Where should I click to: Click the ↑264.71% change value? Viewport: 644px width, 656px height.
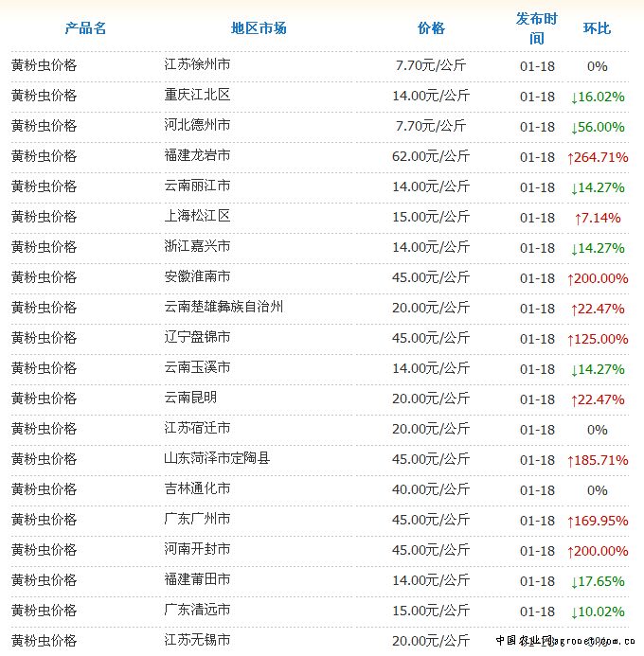pyautogui.click(x=597, y=157)
